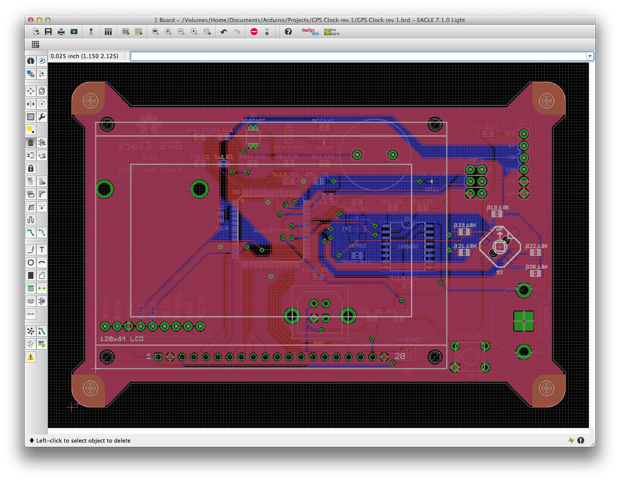The height and width of the screenshot is (481, 620).
Task: Select the Ratsnest tool
Action: [31, 331]
